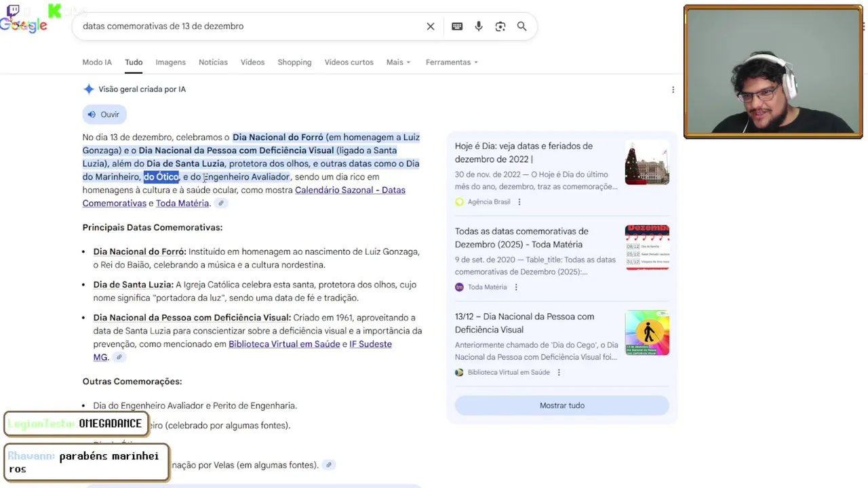Select the Tudo tab
Image resolution: width=868 pixels, height=488 pixels.
click(x=134, y=62)
